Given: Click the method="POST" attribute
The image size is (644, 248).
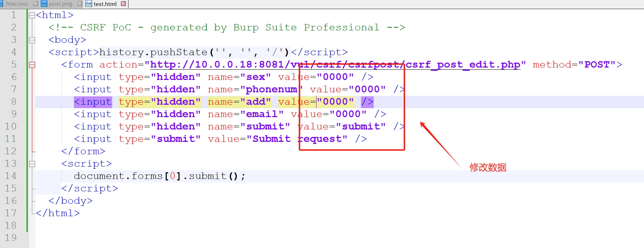Looking at the screenshot, I should (575, 65).
